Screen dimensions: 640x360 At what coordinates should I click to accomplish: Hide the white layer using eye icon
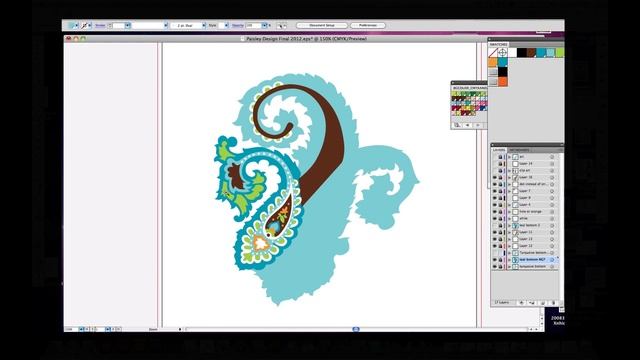pos(495,218)
